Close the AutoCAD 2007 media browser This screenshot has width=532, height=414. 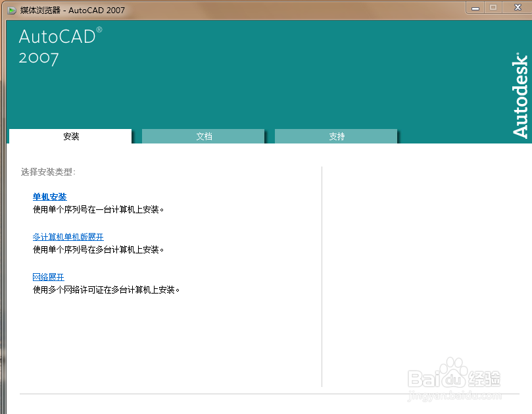click(x=518, y=7)
